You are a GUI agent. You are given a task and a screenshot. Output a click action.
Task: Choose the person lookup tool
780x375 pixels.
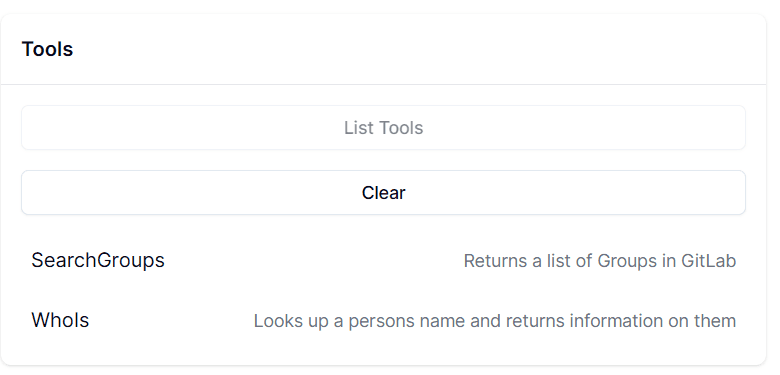point(383,320)
